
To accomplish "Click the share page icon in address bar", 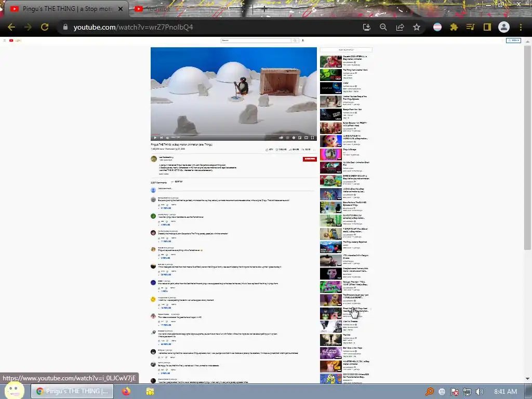I will (400, 27).
